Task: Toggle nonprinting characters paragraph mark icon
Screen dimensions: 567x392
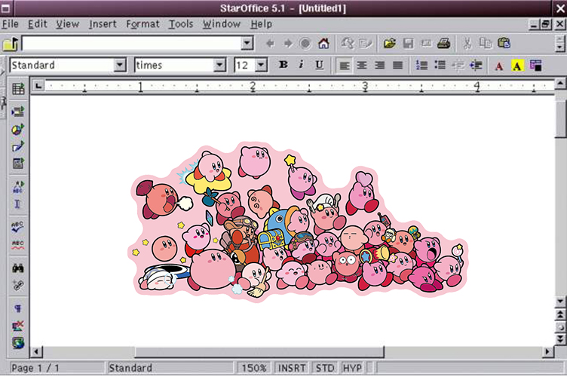Action: [18, 308]
